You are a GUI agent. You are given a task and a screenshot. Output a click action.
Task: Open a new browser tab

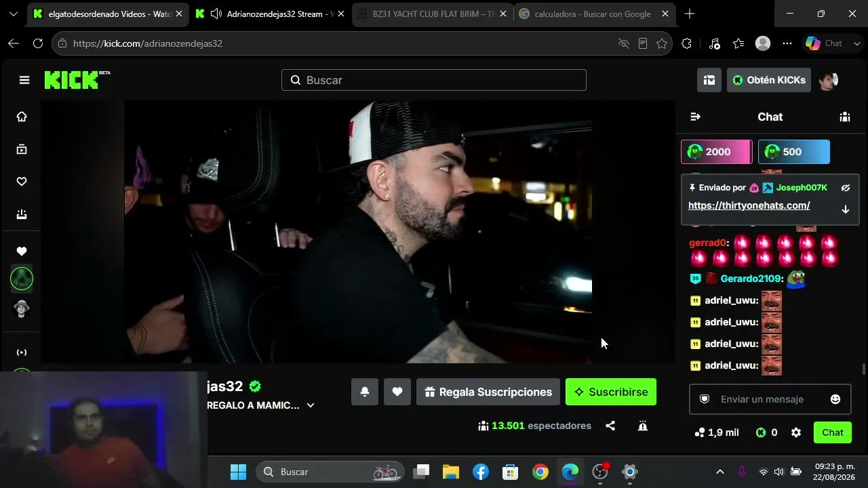click(x=690, y=14)
